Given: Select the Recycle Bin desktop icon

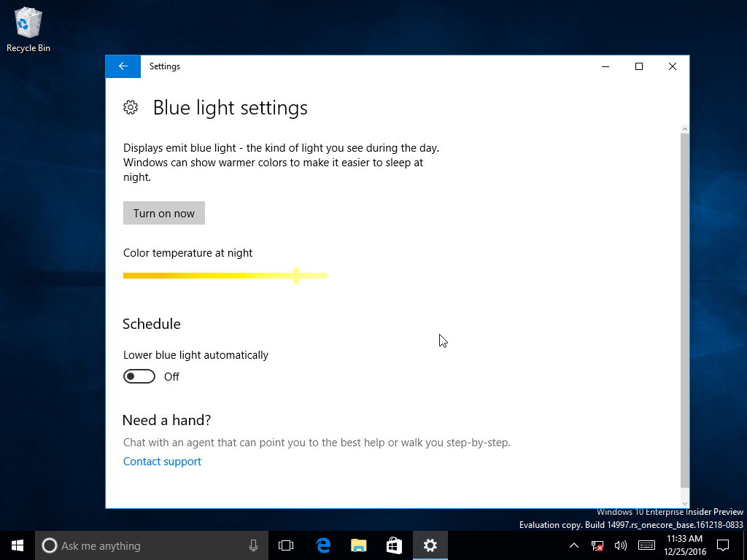Looking at the screenshot, I should point(28,30).
